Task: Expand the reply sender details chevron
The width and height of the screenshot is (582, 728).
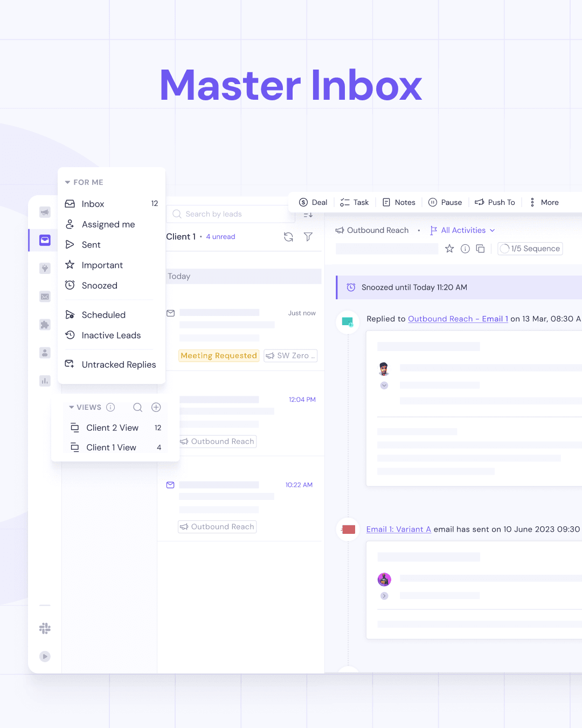Action: coord(384,386)
